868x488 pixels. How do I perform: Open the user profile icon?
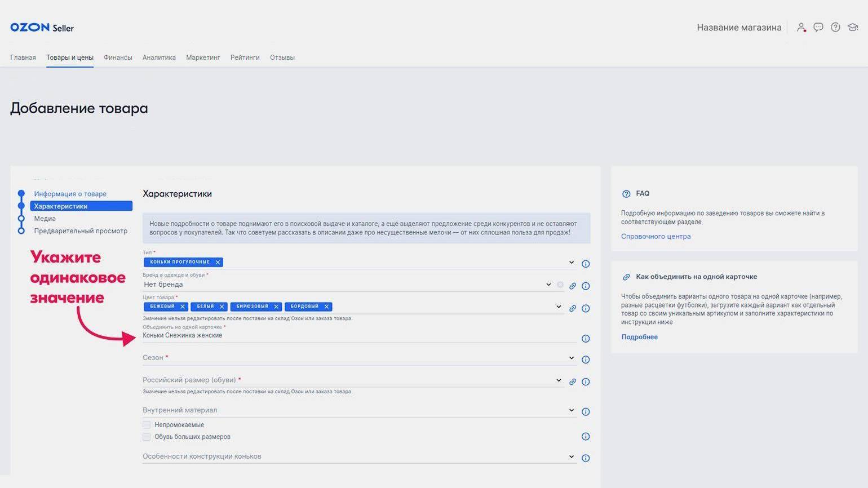(800, 27)
